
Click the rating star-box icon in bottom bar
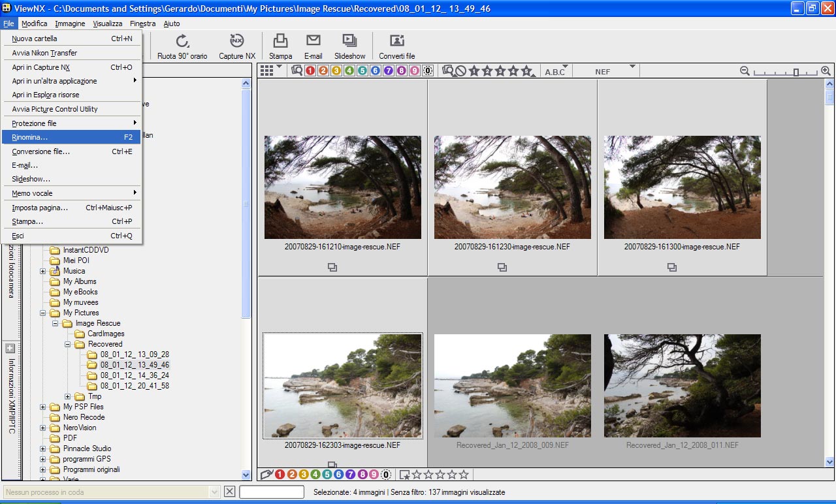405,475
